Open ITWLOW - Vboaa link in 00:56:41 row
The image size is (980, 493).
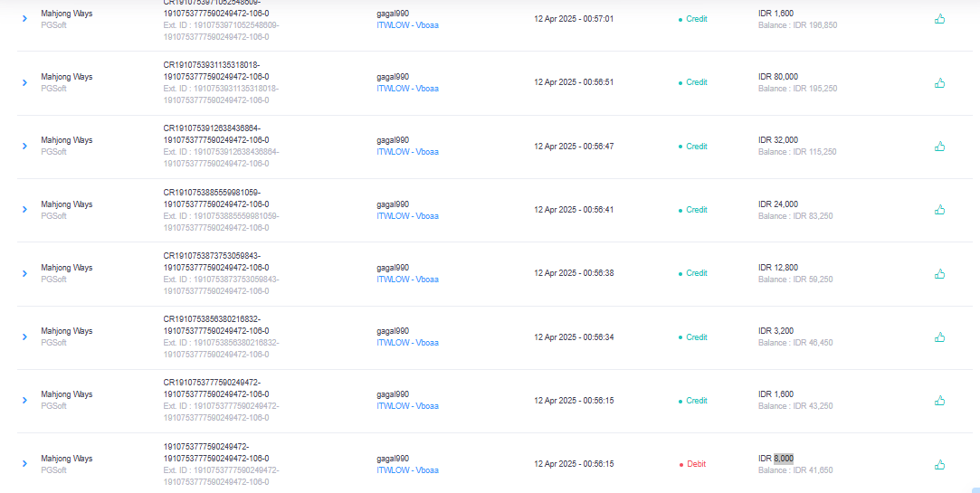pos(407,215)
